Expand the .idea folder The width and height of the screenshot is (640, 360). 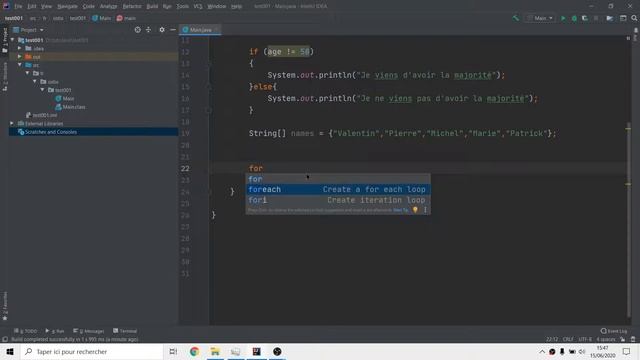tap(20, 48)
